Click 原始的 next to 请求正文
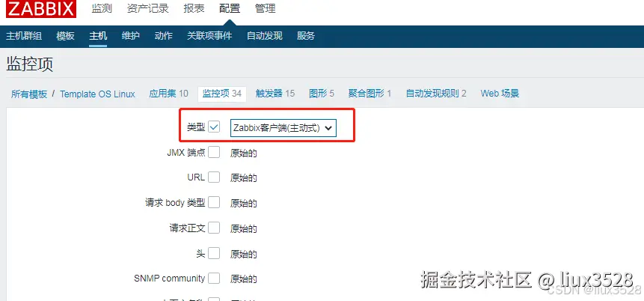The width and height of the screenshot is (644, 301). click(x=244, y=228)
